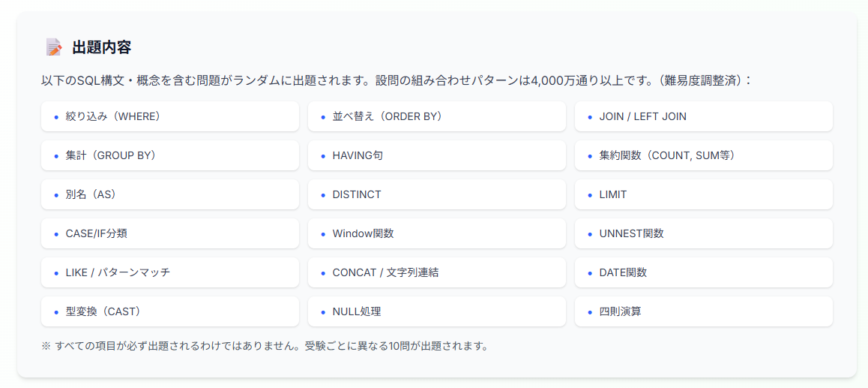
Task: Click the DISTINCT topic card
Action: [436, 194]
